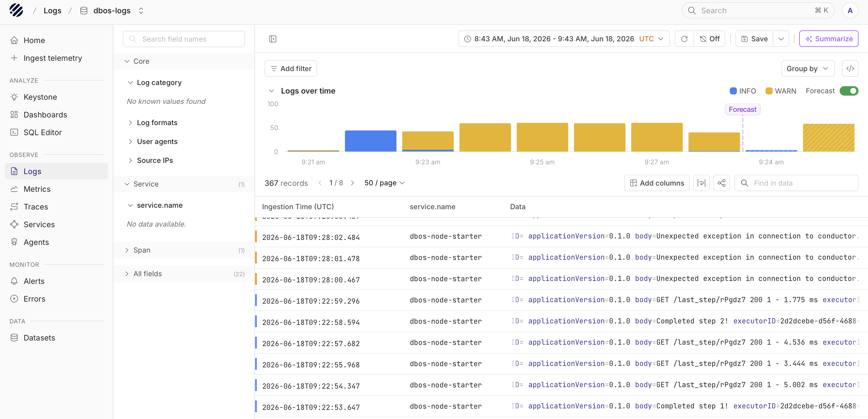Open Metrics in sidebar
The height and width of the screenshot is (419, 868).
[x=56, y=189]
